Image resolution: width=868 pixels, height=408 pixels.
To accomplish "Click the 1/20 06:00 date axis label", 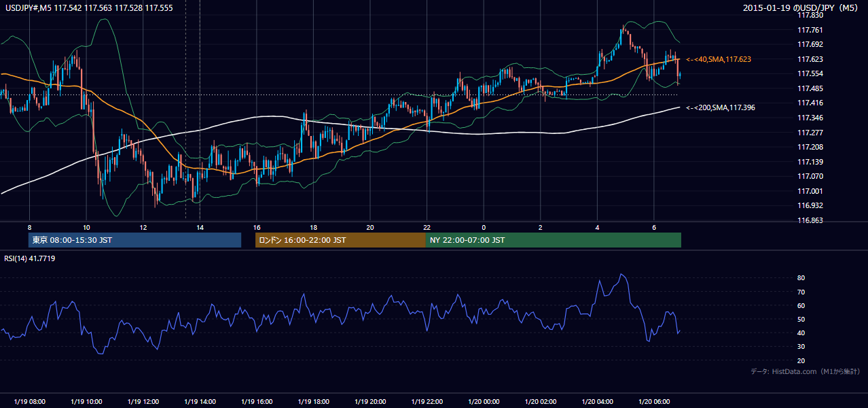I will (x=653, y=402).
